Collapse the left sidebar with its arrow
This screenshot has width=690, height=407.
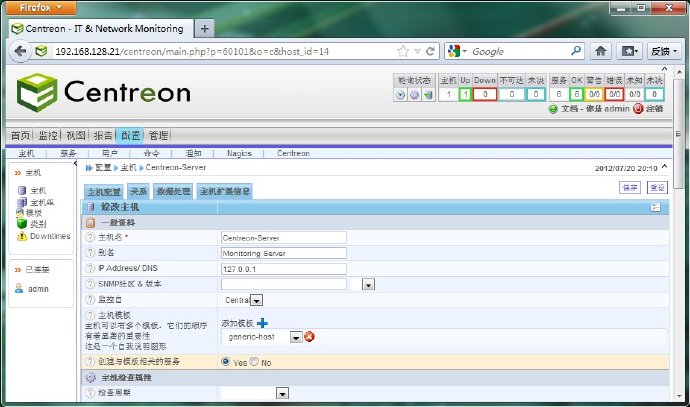[x=76, y=163]
